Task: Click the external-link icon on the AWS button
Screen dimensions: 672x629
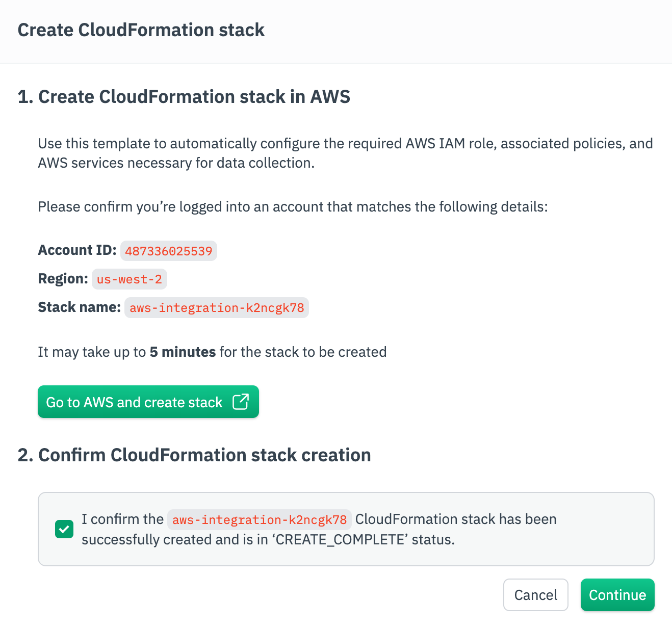Action: coord(241,402)
